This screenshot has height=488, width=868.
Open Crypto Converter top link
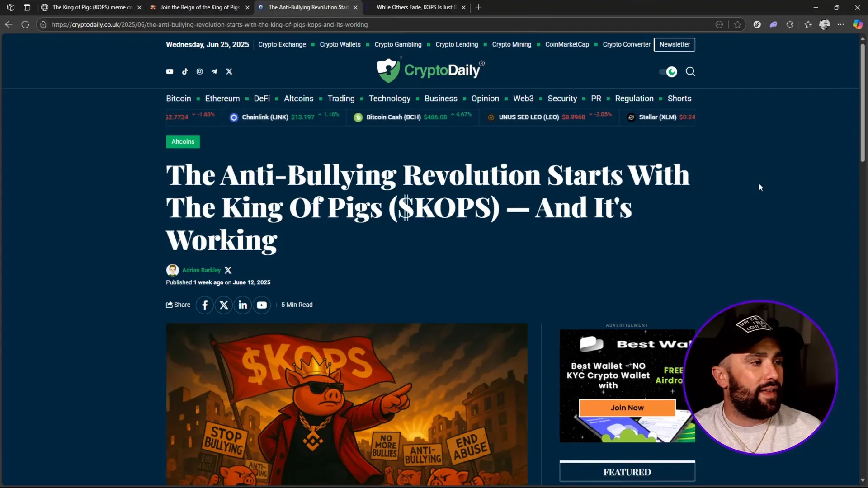627,44
